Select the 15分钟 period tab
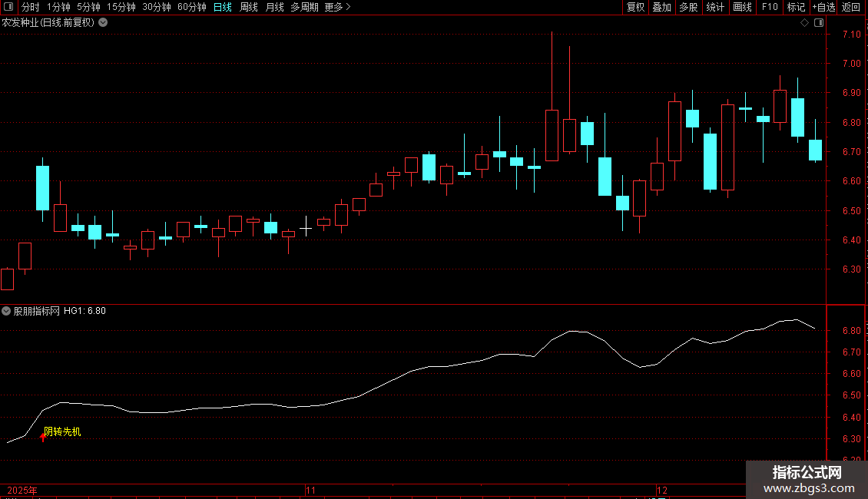 point(121,7)
